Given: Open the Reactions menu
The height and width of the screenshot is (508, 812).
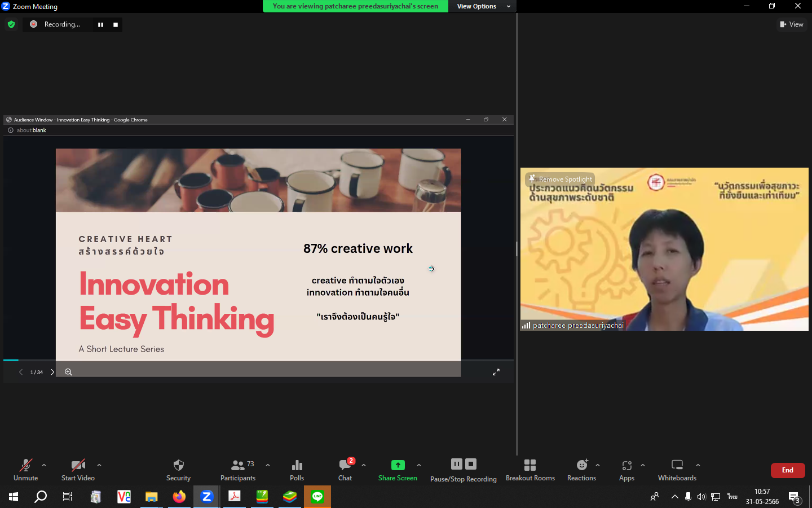Looking at the screenshot, I should (x=581, y=470).
